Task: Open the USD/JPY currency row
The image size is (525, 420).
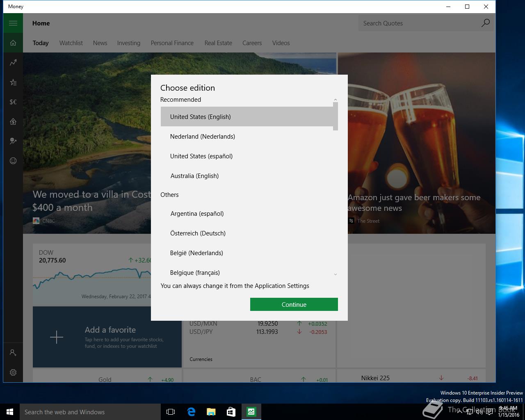Action: tap(258, 332)
